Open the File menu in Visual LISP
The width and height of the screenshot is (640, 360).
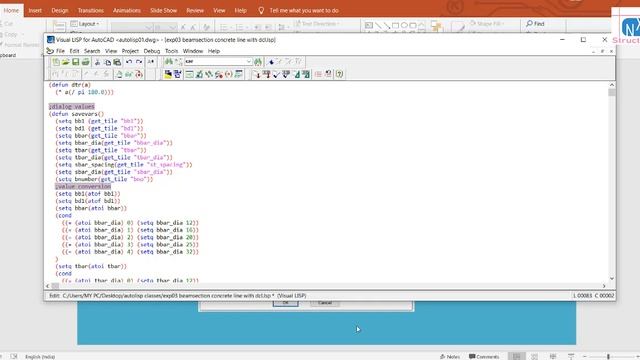pyautogui.click(x=60, y=51)
